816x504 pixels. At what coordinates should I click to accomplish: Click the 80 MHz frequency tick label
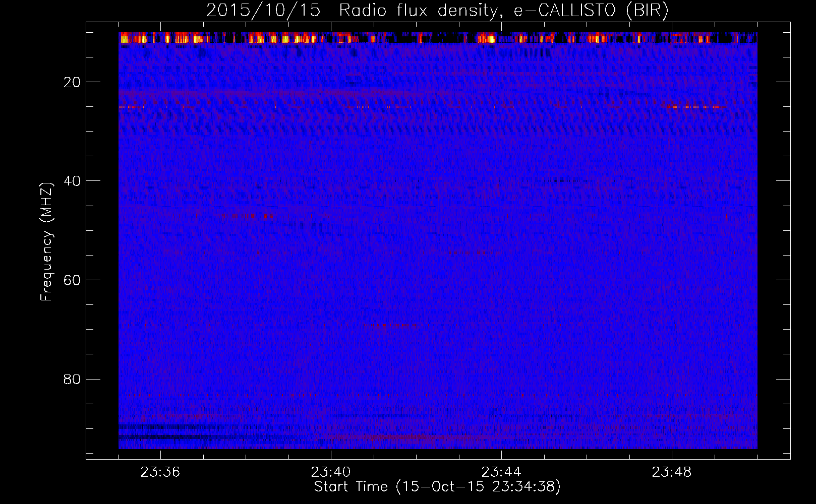(72, 379)
